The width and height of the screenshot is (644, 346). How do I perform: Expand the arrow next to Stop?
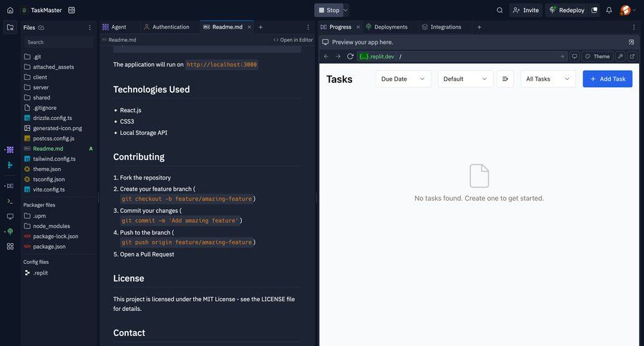click(346, 10)
